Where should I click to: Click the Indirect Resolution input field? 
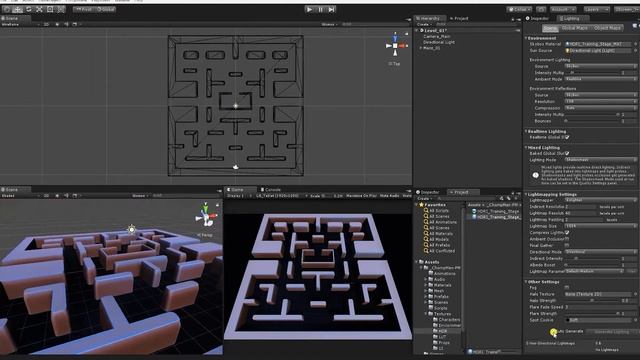click(x=581, y=207)
